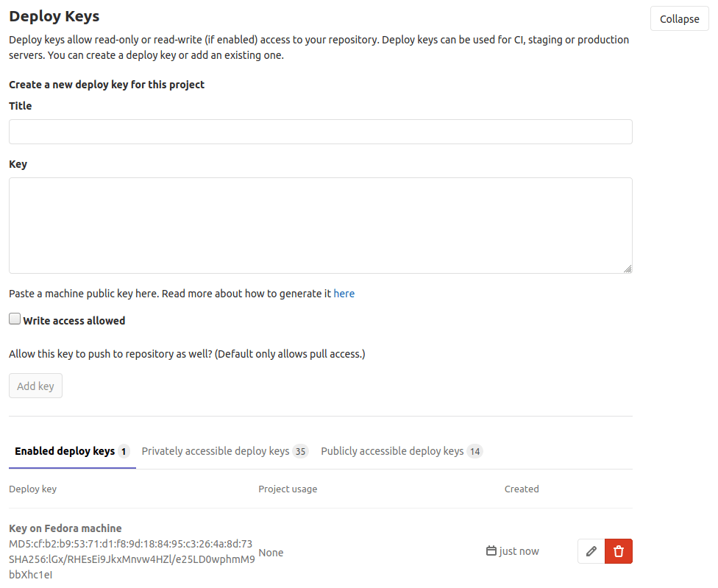Click the MD5 fingerprint of the Fedora key
This screenshot has height=588, width=718.
[129, 544]
